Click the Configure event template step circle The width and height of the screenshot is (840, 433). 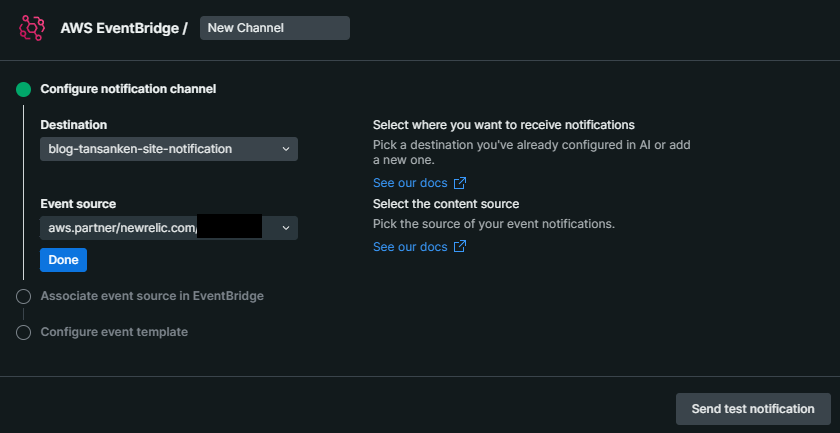24,332
